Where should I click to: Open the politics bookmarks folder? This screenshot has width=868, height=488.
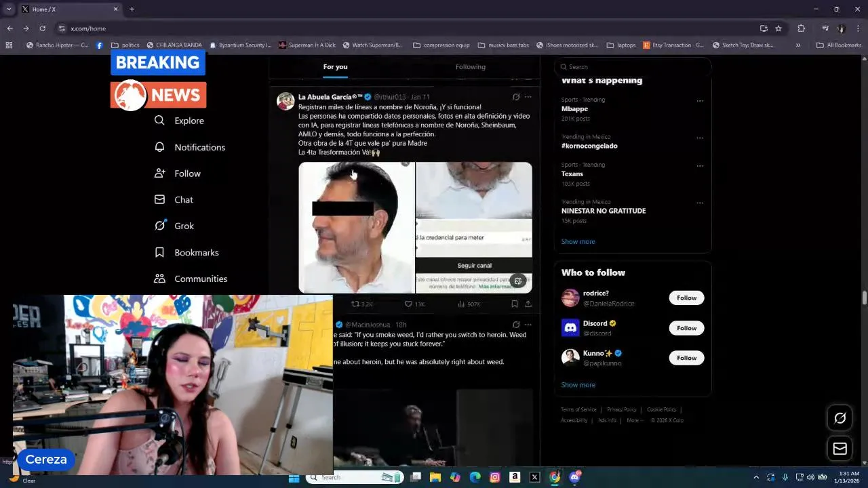[x=125, y=45]
